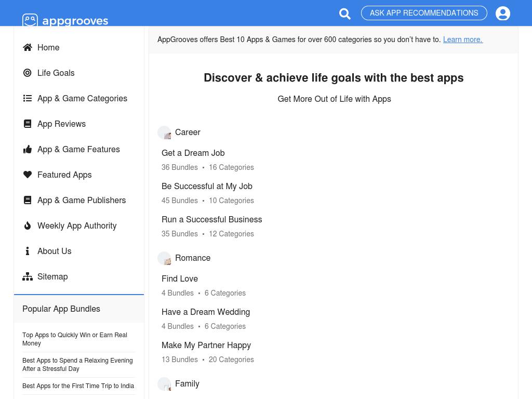Open Run a Successful Business goal
Viewport: 532px width, 399px height.
tap(212, 220)
